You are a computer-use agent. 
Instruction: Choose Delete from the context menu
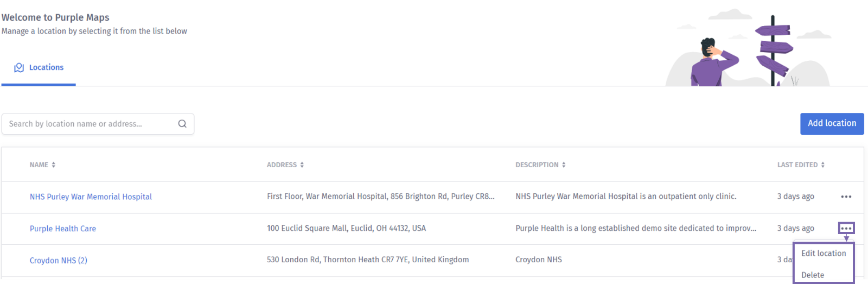pyautogui.click(x=813, y=275)
